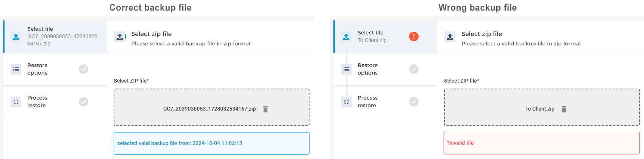The height and width of the screenshot is (159, 644).
Task: Click 'Correct backup file' heading
Action: click(x=150, y=8)
